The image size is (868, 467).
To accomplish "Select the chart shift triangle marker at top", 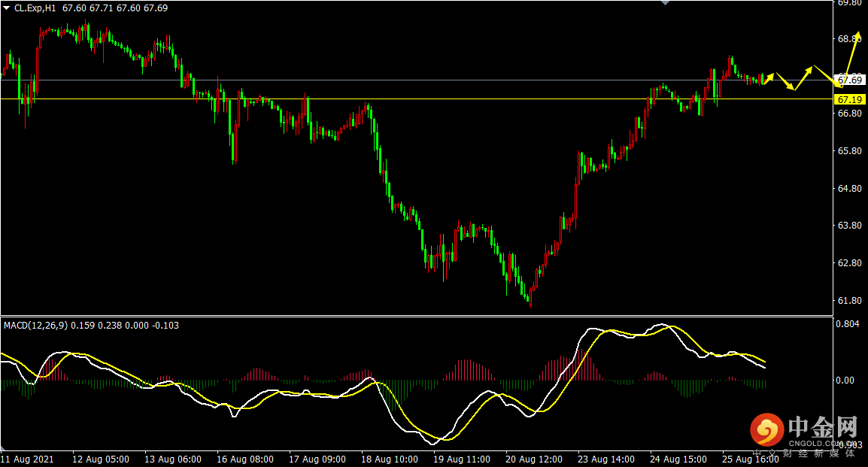I will click(x=666, y=3).
